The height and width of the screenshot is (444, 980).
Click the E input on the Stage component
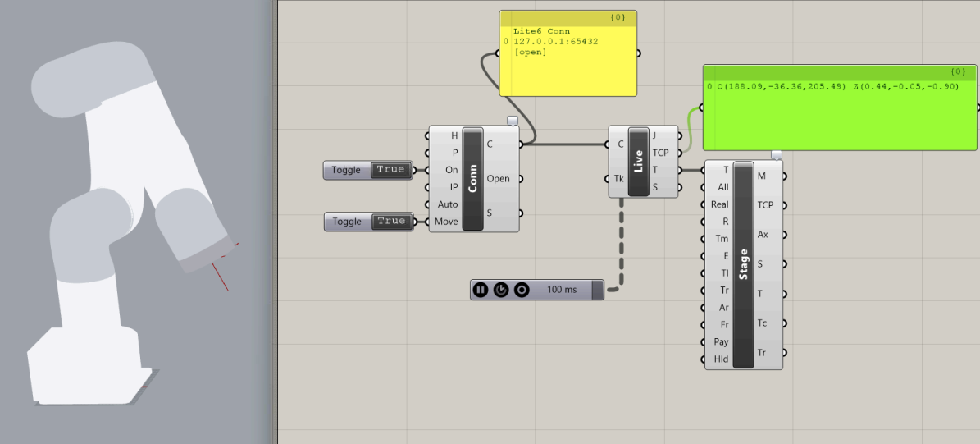(x=727, y=256)
